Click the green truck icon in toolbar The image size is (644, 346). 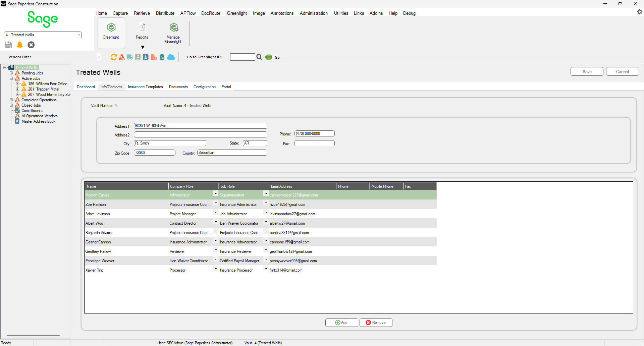coord(130,57)
